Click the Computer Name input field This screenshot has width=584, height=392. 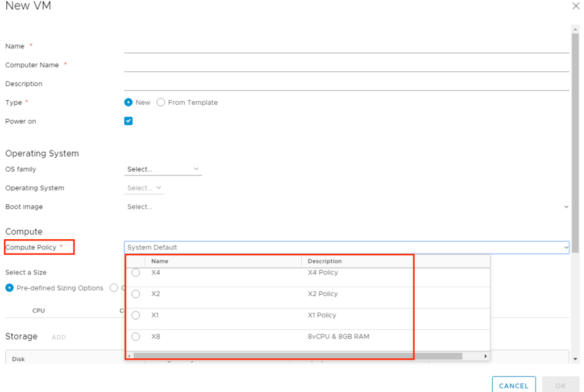click(x=346, y=65)
